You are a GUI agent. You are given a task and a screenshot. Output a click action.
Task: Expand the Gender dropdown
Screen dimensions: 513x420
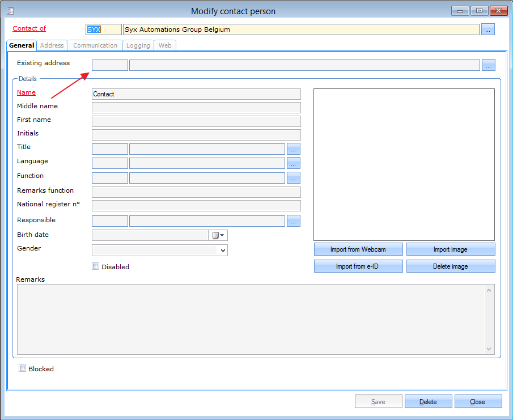[222, 250]
